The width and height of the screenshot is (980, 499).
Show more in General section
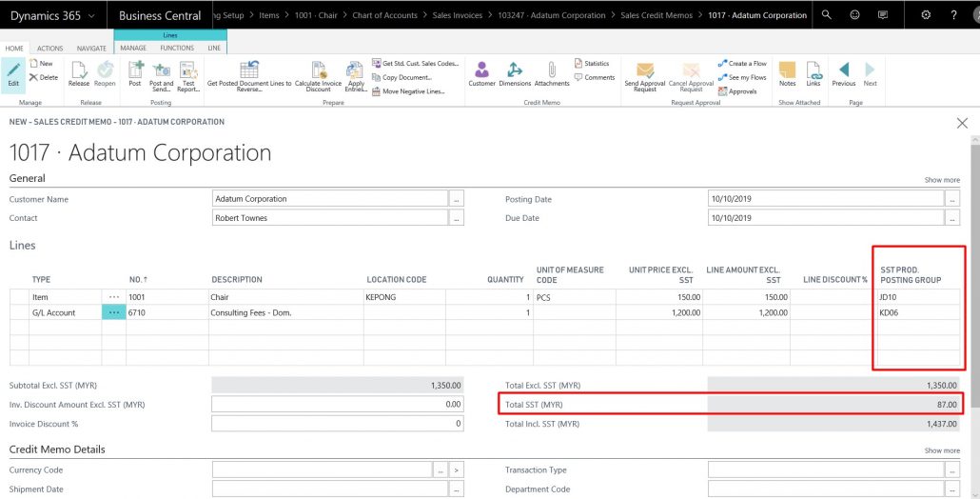pyautogui.click(x=942, y=180)
